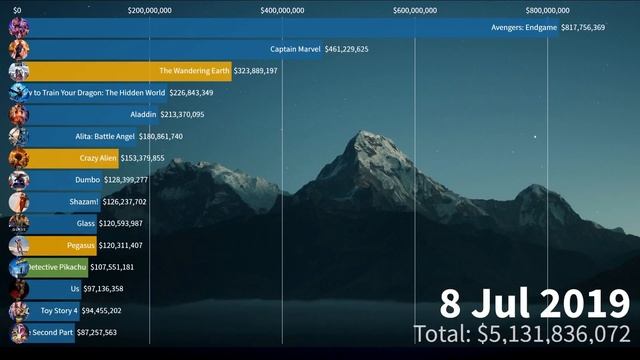Click the Aladdin bar label

coord(143,114)
